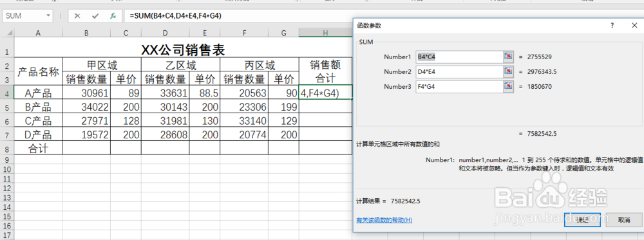
Task: Click cell with value 20563
Action: pyautogui.click(x=244, y=93)
